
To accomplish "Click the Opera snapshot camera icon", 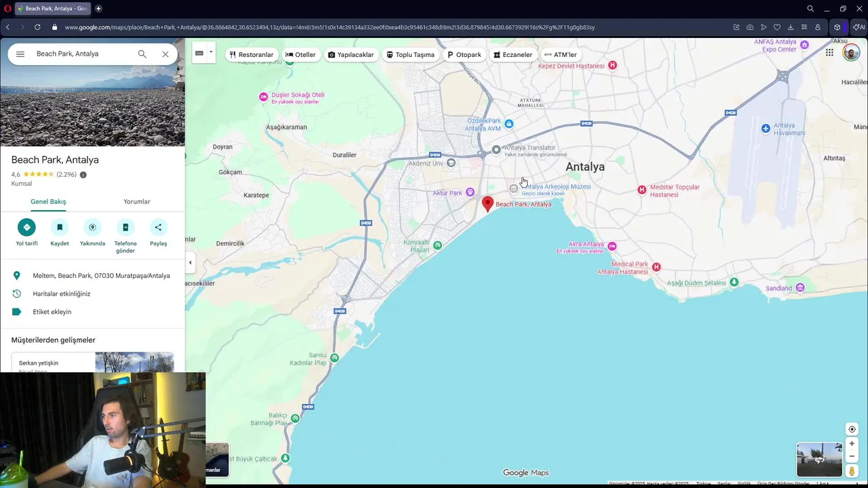I will click(750, 27).
